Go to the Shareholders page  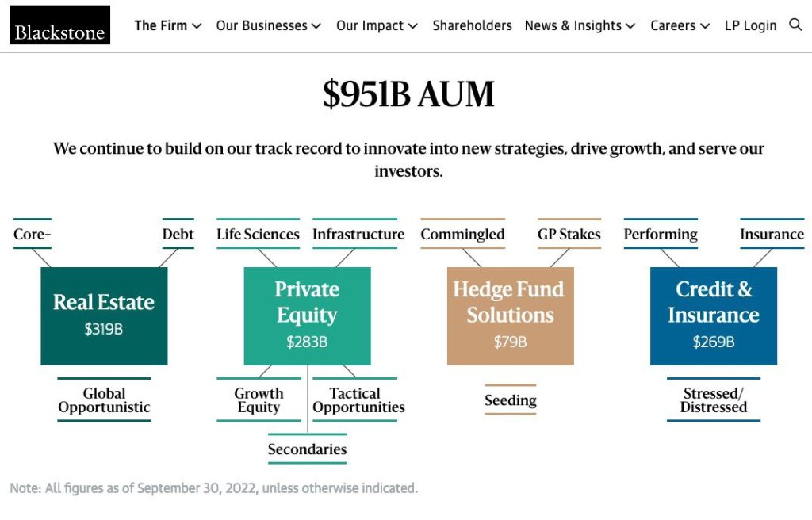(x=472, y=25)
